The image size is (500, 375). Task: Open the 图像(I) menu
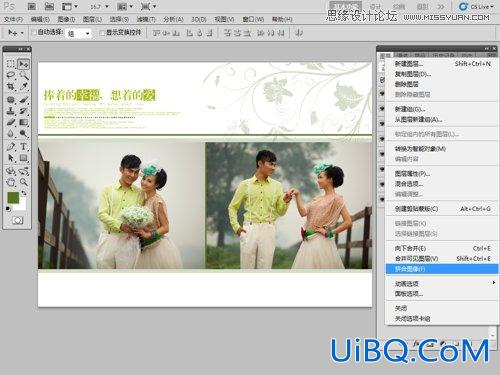(x=66, y=20)
